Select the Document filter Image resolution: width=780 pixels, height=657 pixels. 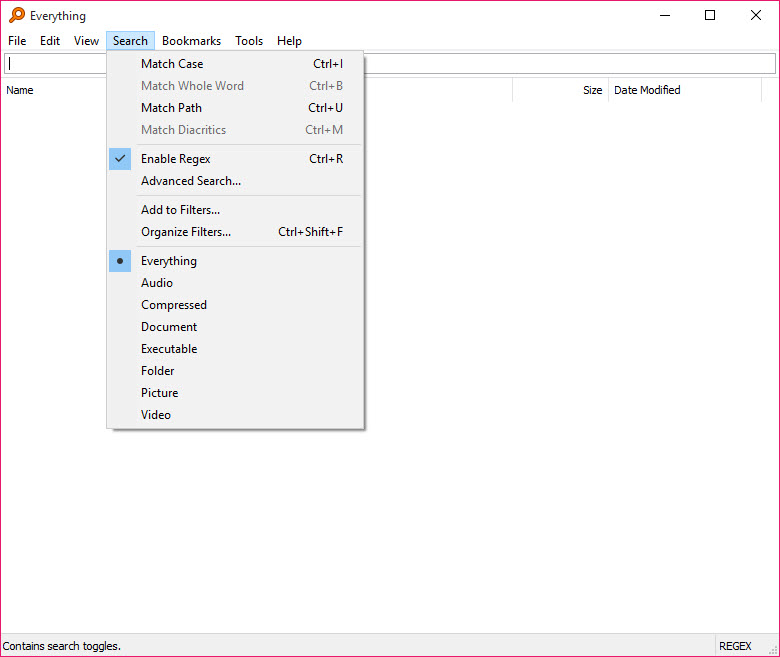(x=235, y=326)
